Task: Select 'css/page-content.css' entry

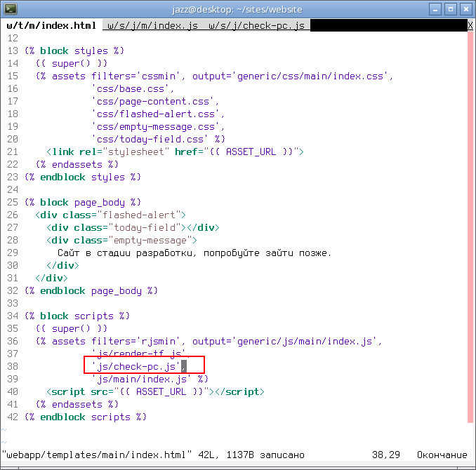Action: [x=152, y=101]
